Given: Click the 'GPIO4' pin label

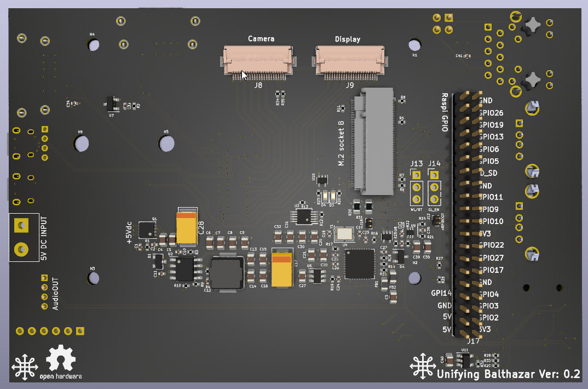Looking at the screenshot, I should [x=489, y=294].
